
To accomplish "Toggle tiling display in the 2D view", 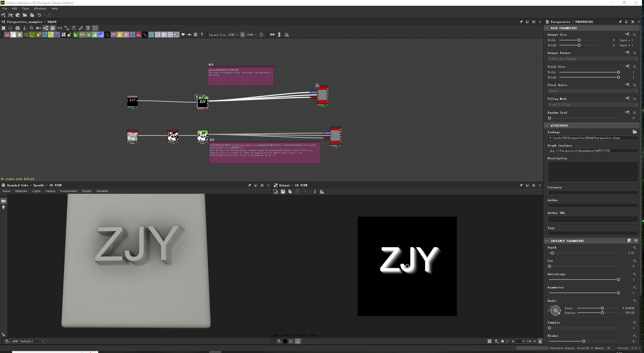I will 489,341.
